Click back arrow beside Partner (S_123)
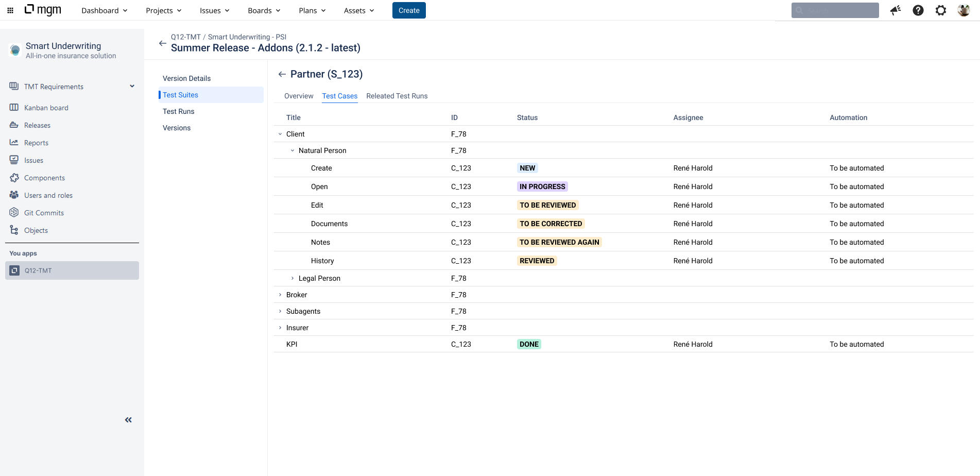This screenshot has height=476, width=980. [282, 74]
